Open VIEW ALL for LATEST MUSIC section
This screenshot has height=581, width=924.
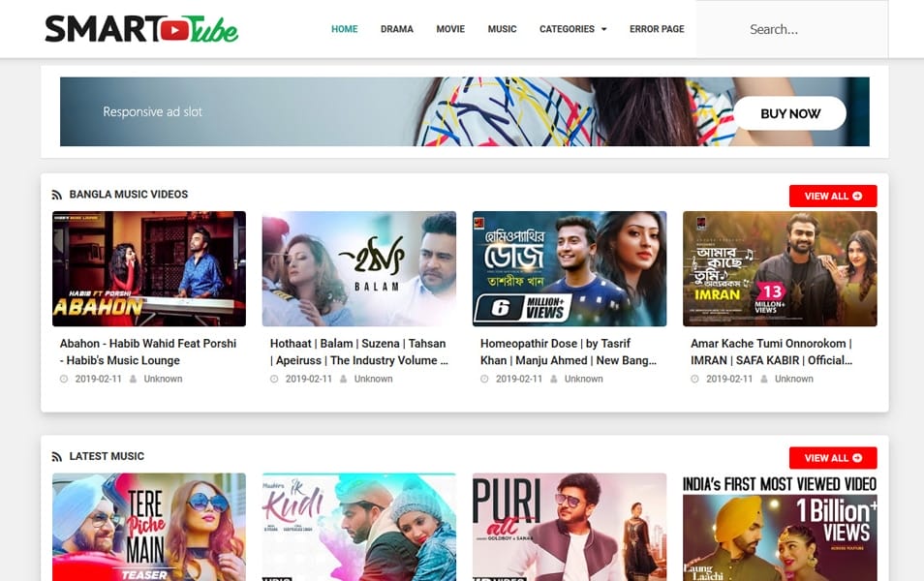tap(832, 457)
